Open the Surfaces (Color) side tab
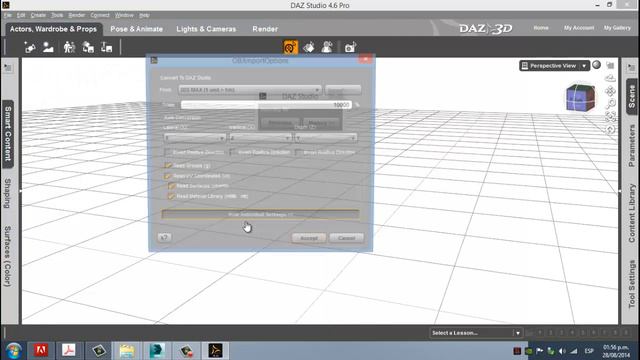This screenshot has width=640, height=360. point(8,256)
